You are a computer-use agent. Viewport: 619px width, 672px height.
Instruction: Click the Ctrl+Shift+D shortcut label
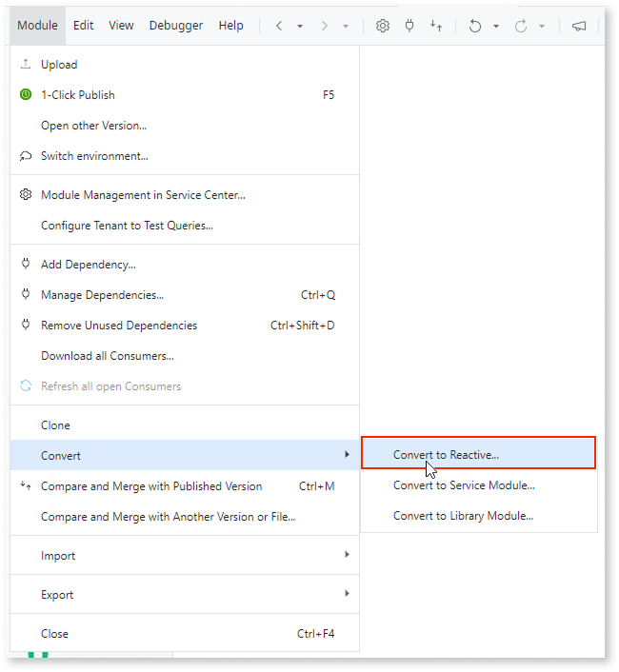[302, 326]
